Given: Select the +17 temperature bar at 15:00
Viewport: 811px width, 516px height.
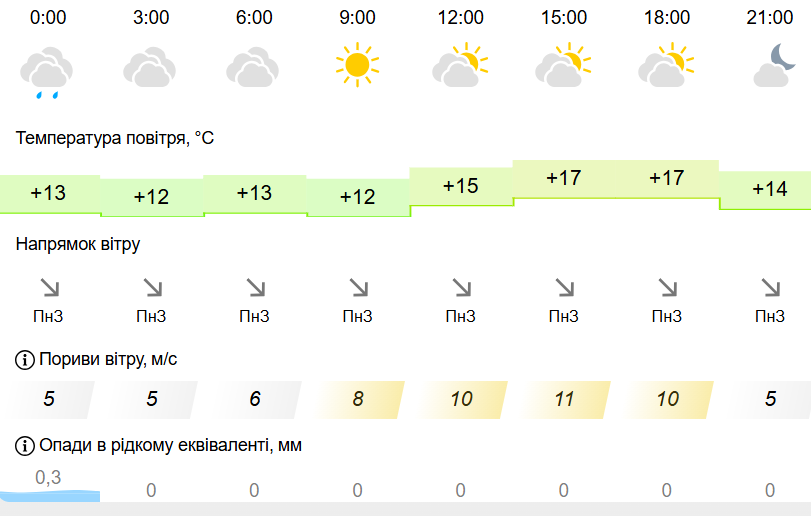Looking at the screenshot, I should click(x=564, y=179).
